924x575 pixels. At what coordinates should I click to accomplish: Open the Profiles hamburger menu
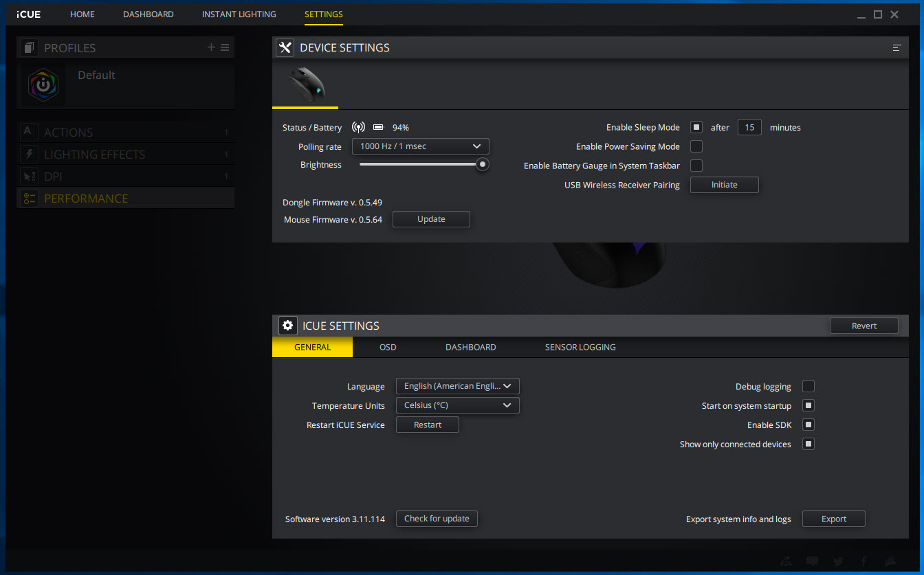coord(225,47)
